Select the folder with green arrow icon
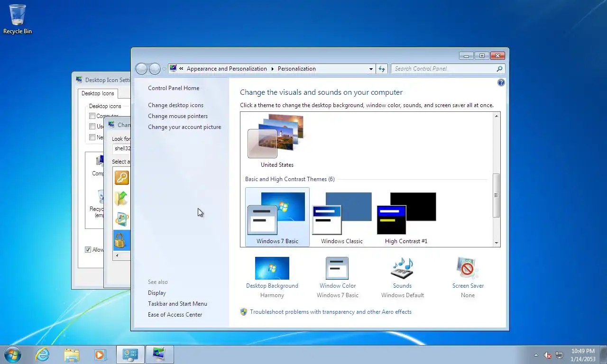Image resolution: width=607 pixels, height=364 pixels. (x=122, y=198)
